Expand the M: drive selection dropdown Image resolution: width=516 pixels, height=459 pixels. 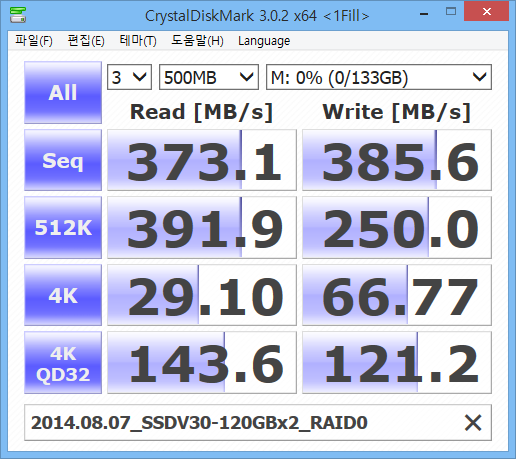click(379, 77)
